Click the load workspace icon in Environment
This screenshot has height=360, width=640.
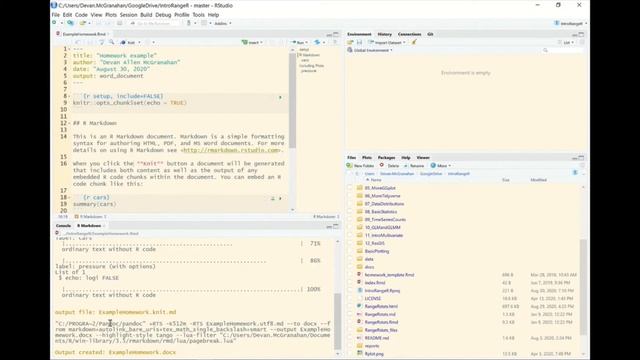pyautogui.click(x=350, y=42)
